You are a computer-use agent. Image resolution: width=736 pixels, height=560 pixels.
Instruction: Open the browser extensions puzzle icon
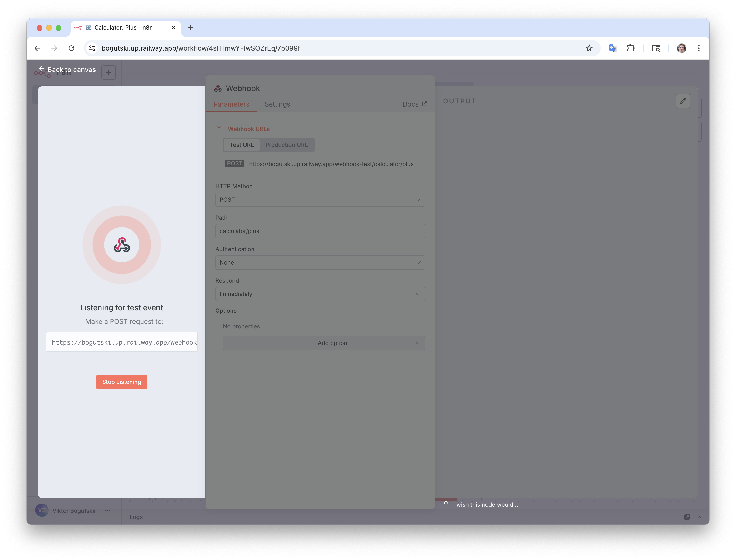coord(630,48)
